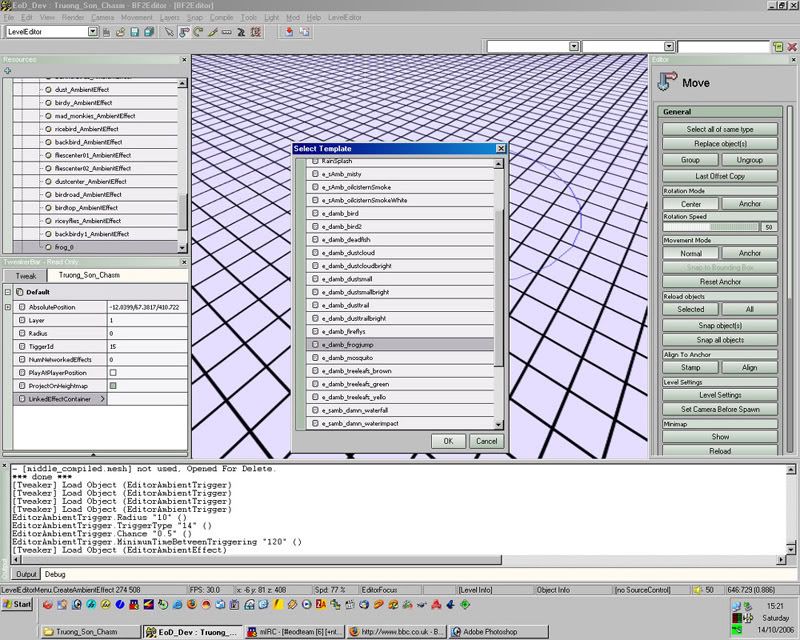This screenshot has width=800, height=640.
Task: Switch to the Debug tab
Action: click(x=55, y=574)
